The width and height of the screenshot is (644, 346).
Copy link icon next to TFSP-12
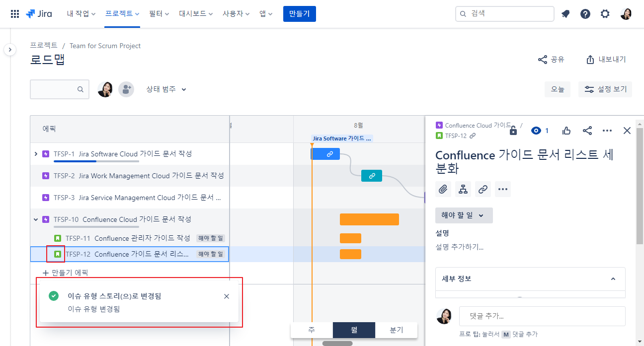tap(473, 136)
